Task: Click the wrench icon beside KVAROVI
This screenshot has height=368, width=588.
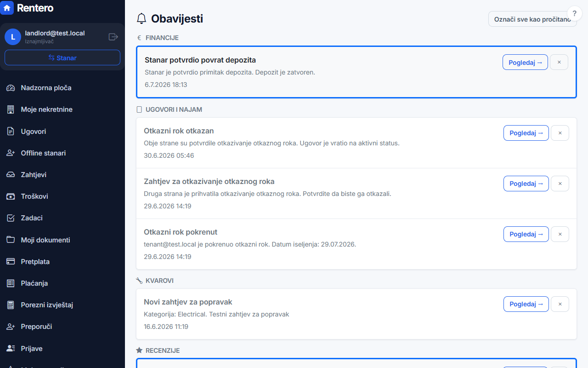Action: [x=139, y=281]
